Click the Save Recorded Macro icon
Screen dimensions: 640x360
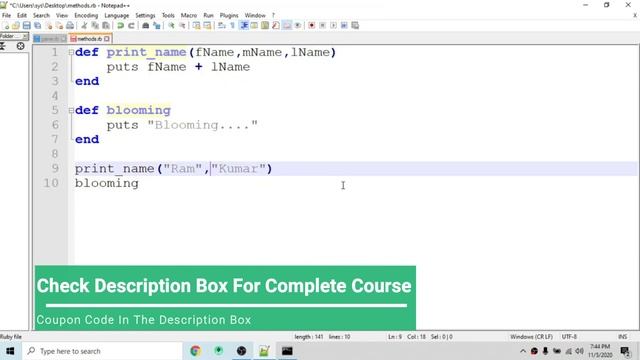355,25
